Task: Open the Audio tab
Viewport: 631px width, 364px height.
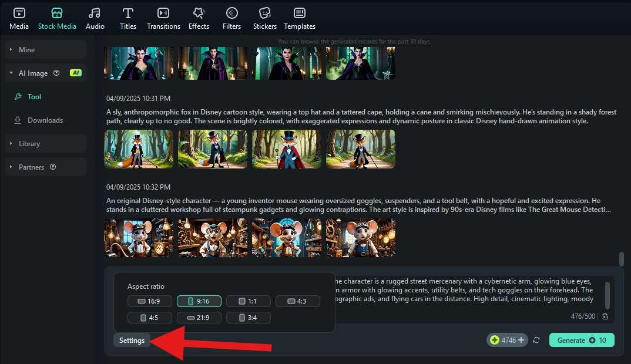Action: [x=95, y=19]
